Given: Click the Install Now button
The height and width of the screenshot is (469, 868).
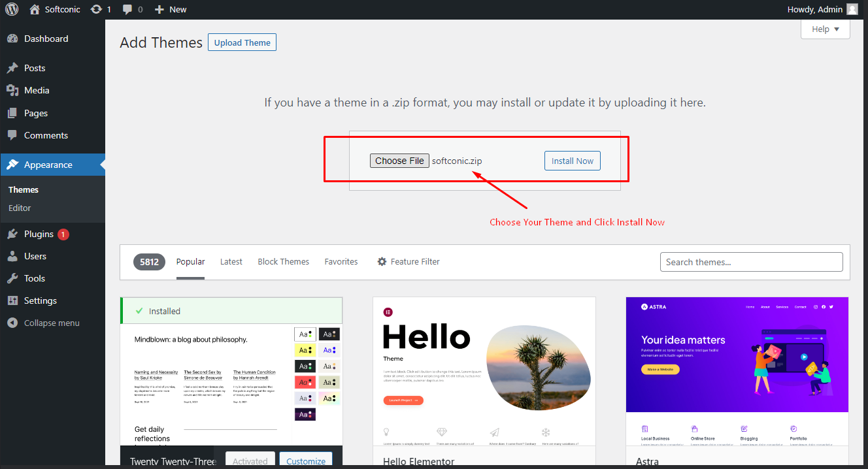Looking at the screenshot, I should click(x=573, y=161).
